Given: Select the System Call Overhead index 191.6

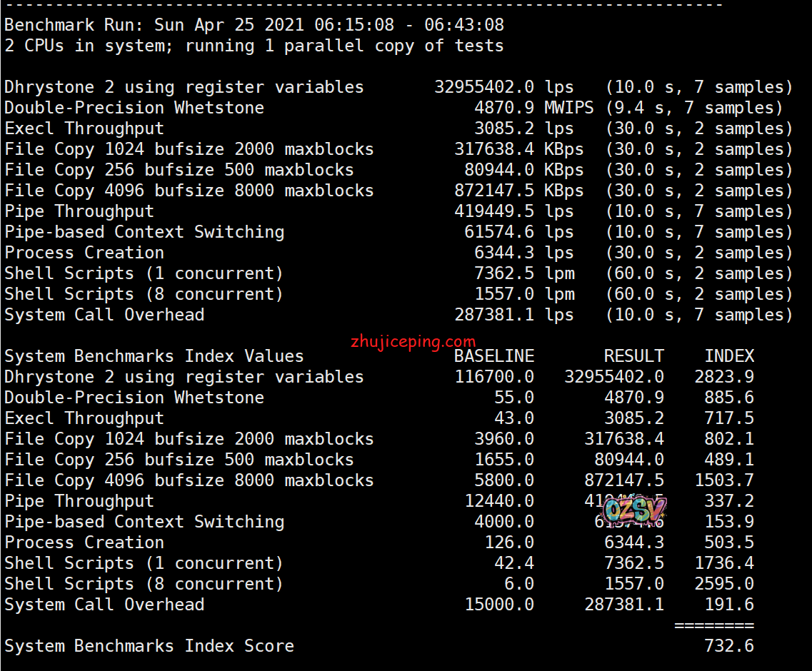Looking at the screenshot, I should (x=729, y=605).
